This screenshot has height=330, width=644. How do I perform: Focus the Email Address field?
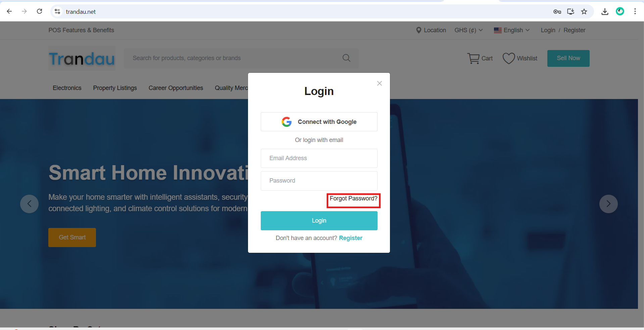(x=319, y=158)
